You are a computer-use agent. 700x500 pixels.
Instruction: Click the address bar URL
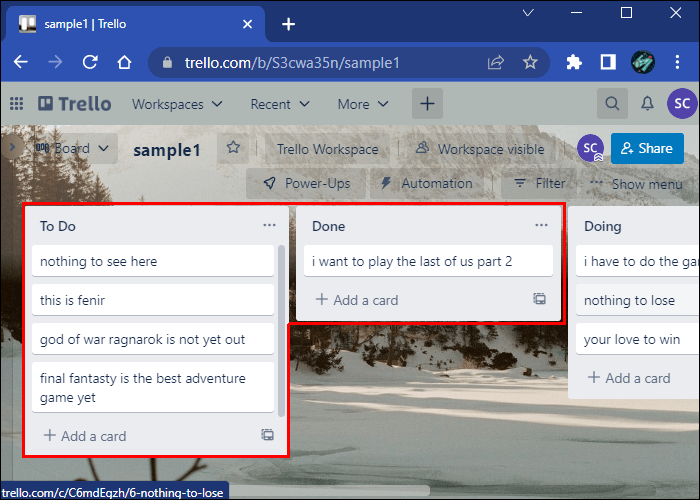292,62
